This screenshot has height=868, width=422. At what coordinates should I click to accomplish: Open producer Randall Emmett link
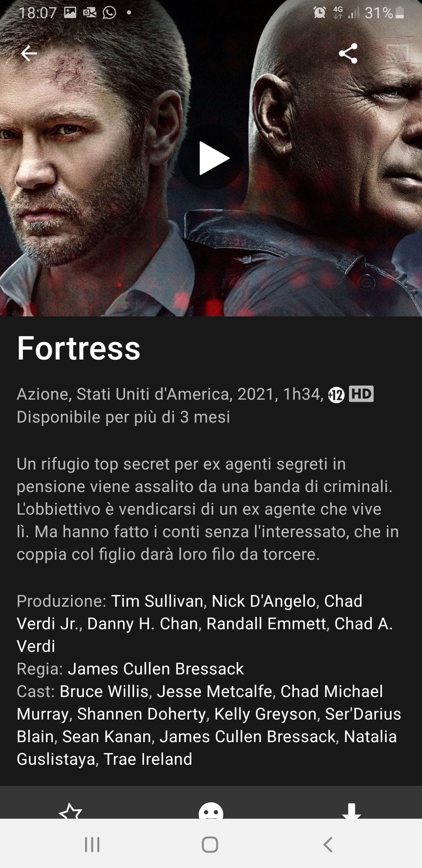point(266,624)
